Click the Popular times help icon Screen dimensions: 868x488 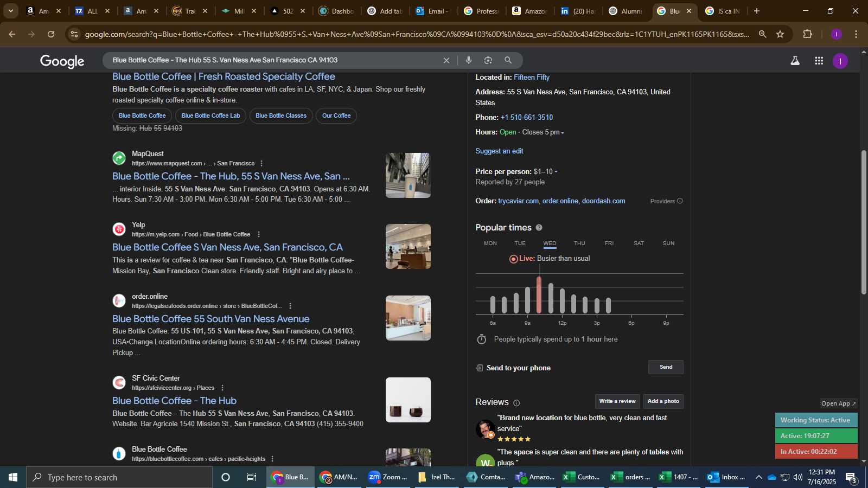click(539, 228)
